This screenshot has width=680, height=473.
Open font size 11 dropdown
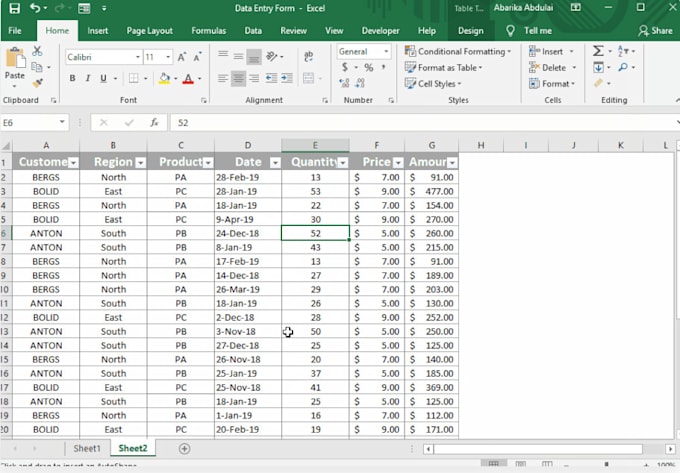(168, 57)
